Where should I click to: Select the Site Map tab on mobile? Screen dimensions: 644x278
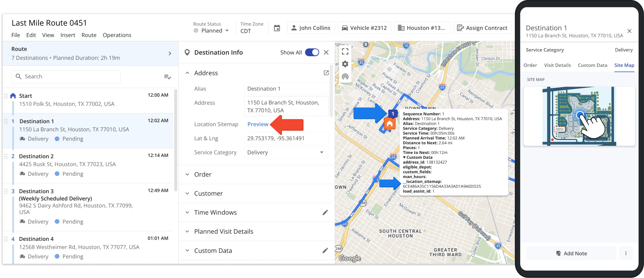(x=624, y=65)
